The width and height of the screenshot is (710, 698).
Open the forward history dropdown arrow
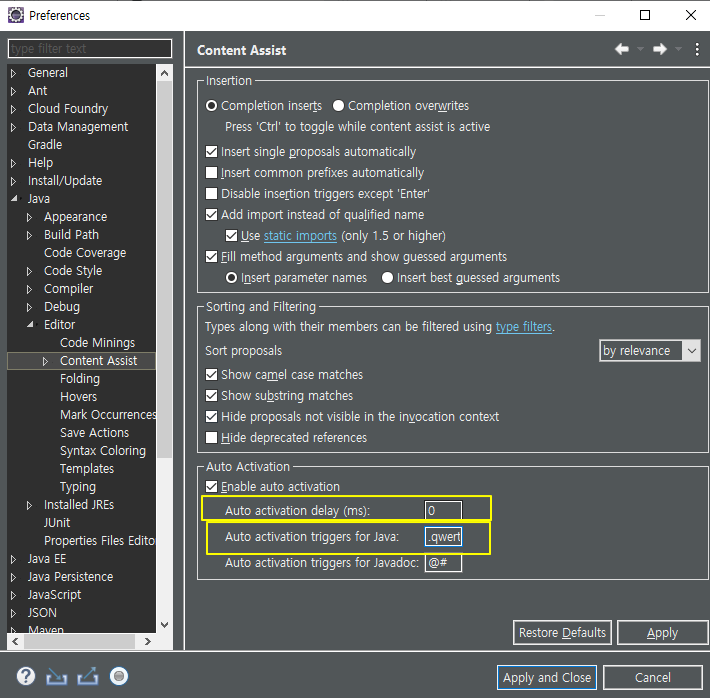pyautogui.click(x=678, y=49)
